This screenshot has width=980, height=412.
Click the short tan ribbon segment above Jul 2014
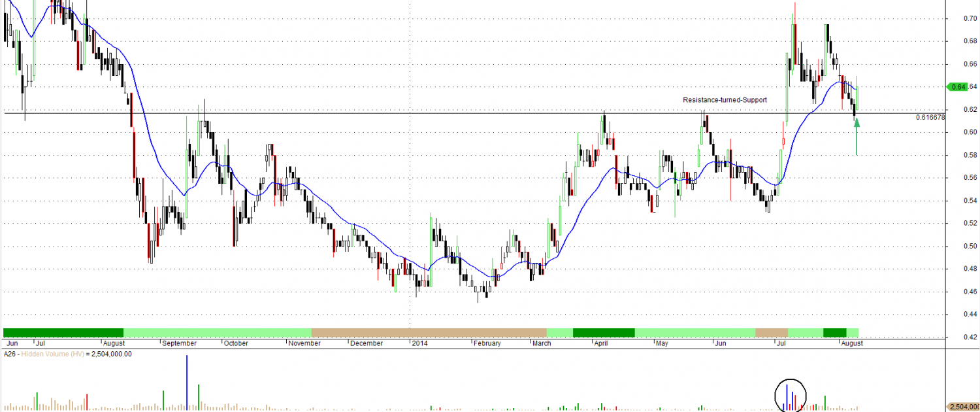click(771, 332)
